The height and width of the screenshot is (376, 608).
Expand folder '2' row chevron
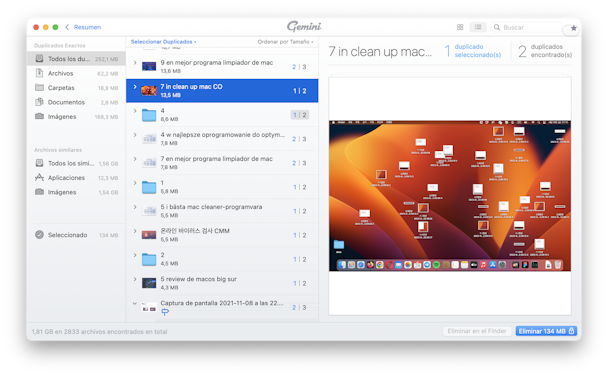tap(135, 255)
